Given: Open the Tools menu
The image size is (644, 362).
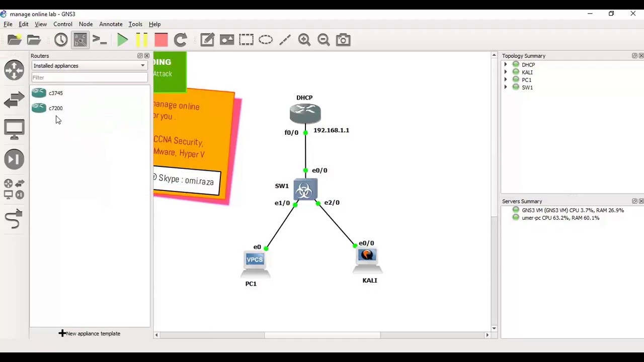Looking at the screenshot, I should point(135,24).
